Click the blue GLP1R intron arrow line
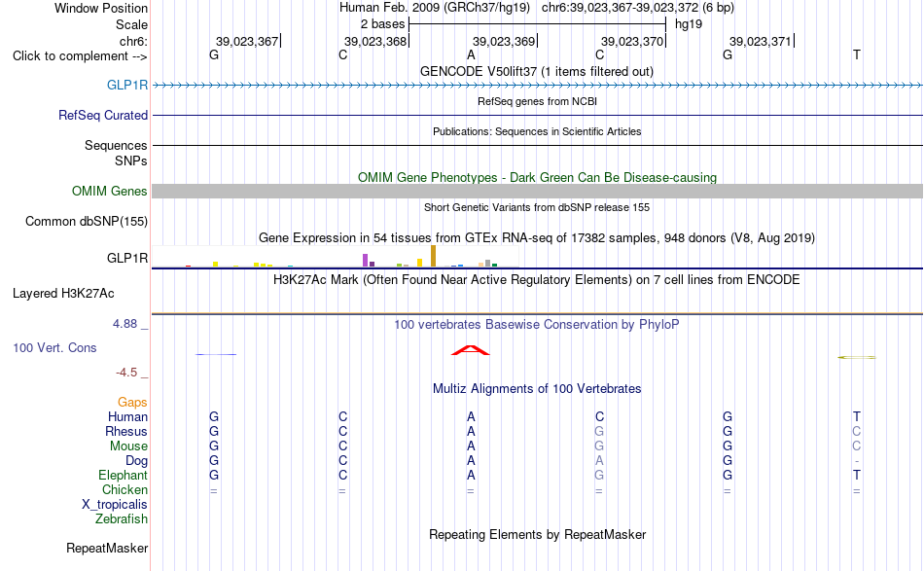 [x=537, y=86]
